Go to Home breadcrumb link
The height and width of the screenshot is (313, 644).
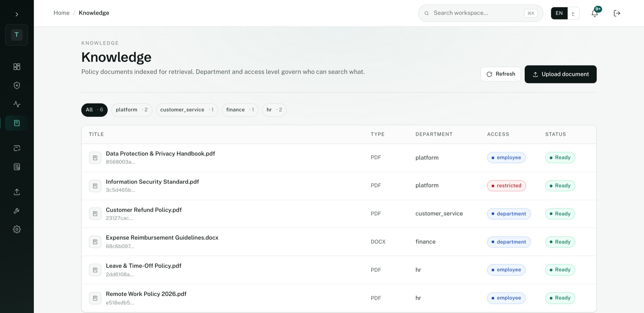[x=61, y=13]
